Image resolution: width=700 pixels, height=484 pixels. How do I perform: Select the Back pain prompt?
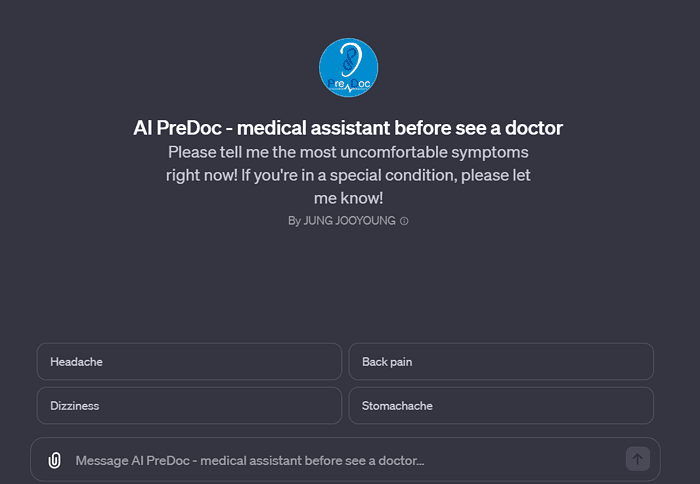point(501,362)
